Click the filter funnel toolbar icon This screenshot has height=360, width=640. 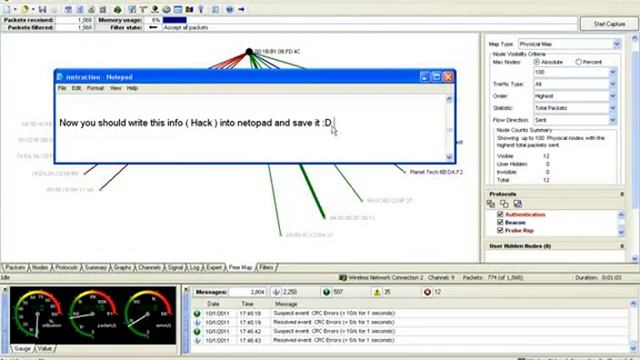[143, 9]
